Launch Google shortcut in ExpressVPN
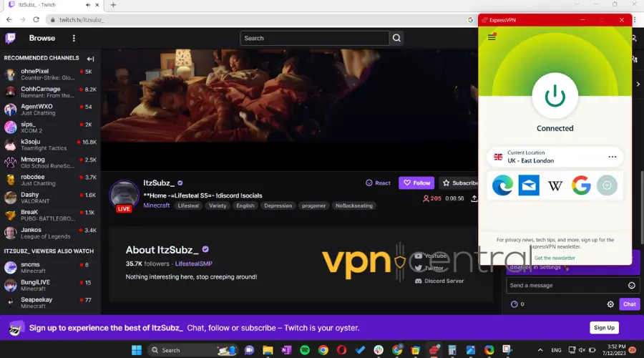This screenshot has height=358, width=644. [581, 185]
